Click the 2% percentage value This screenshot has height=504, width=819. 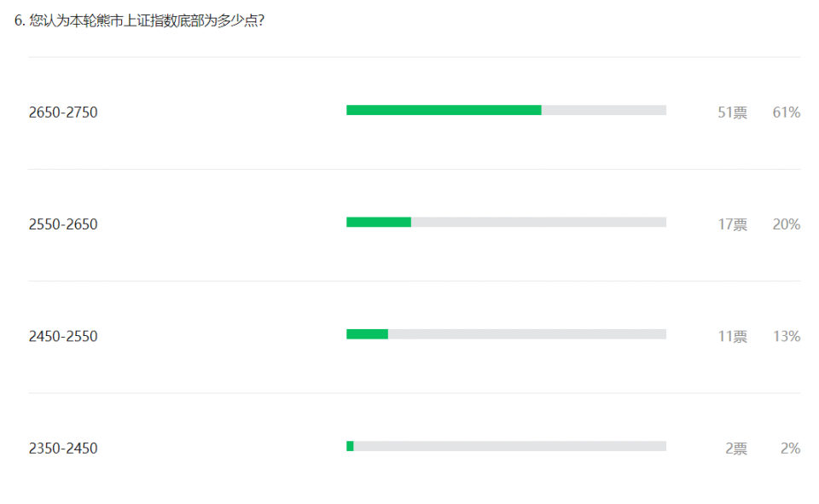pyautogui.click(x=790, y=449)
